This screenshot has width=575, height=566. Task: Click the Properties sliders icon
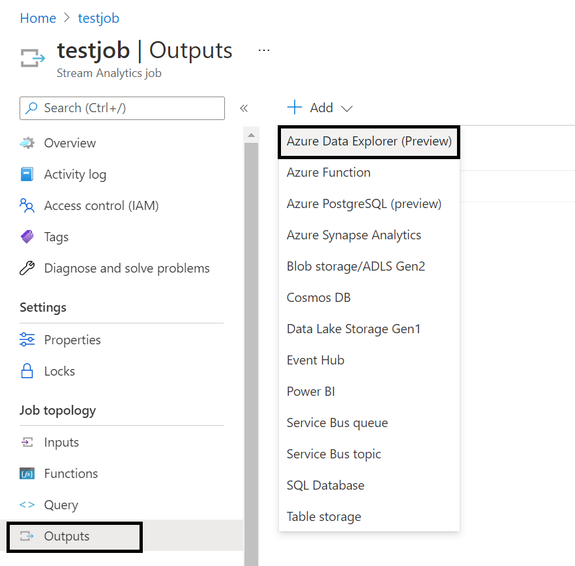[x=27, y=340]
